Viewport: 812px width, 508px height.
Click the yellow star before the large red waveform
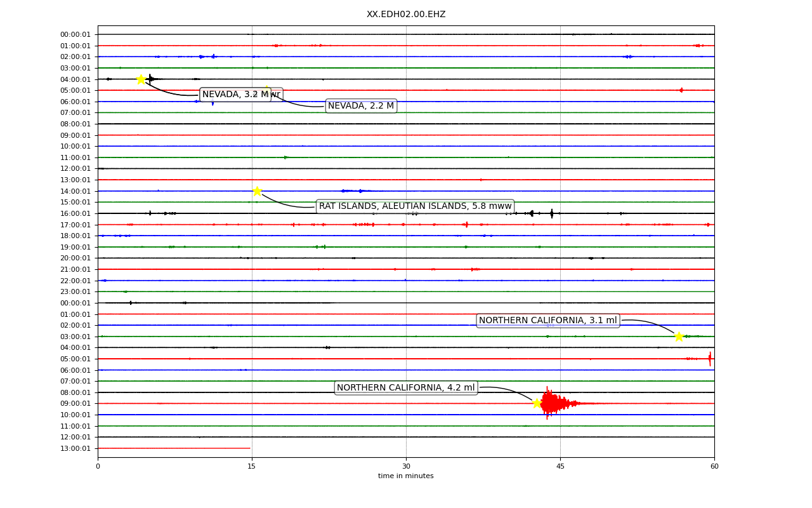[x=537, y=403]
